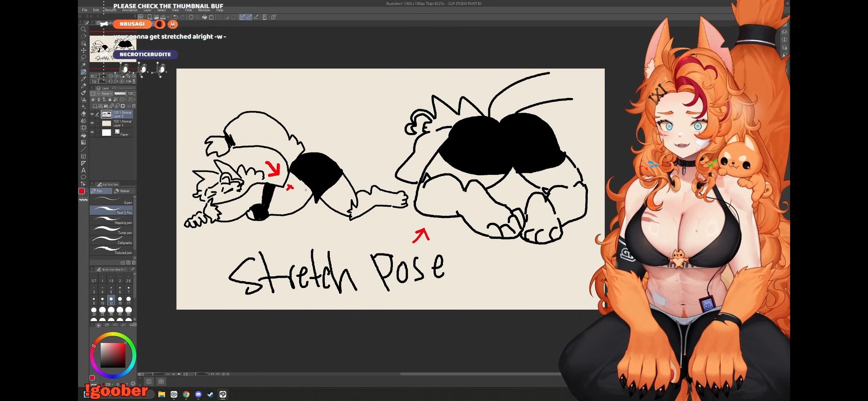
Task: Create new canvas from command bar
Action: [150, 17]
